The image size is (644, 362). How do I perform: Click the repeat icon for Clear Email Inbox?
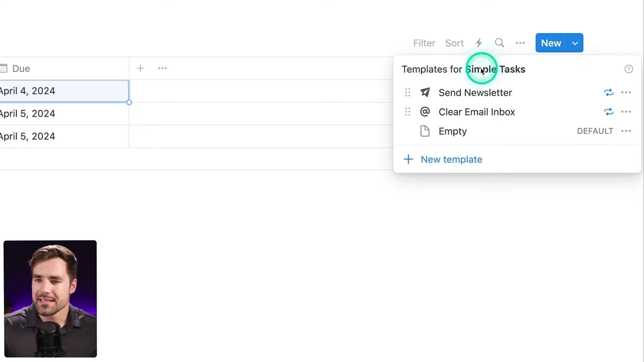pos(608,112)
